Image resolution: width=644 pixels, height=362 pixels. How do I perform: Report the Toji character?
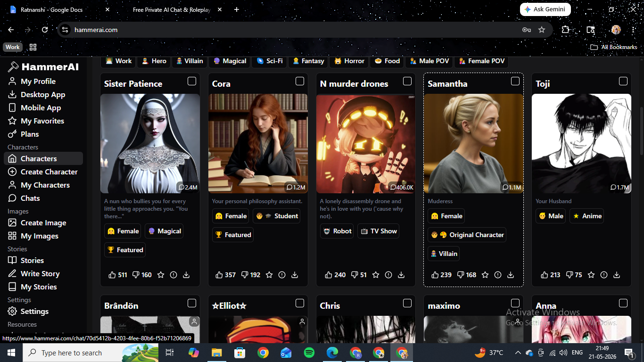pyautogui.click(x=604, y=275)
